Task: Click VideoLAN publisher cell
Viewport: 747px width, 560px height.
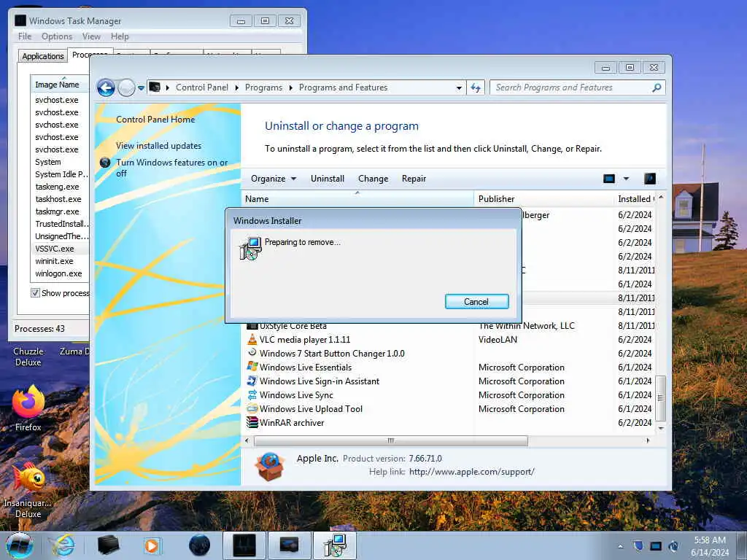Action: tap(498, 340)
